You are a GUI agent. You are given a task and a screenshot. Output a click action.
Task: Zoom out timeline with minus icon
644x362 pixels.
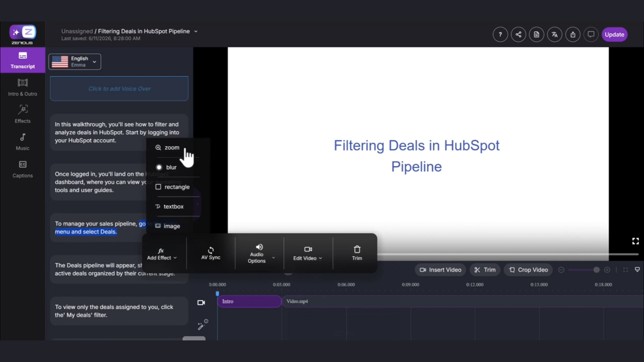pyautogui.click(x=561, y=270)
